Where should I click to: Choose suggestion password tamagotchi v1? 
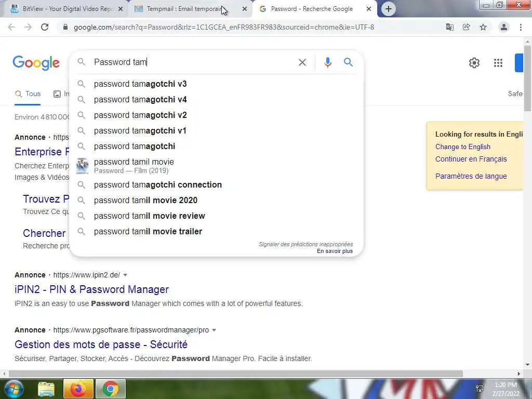216,130
